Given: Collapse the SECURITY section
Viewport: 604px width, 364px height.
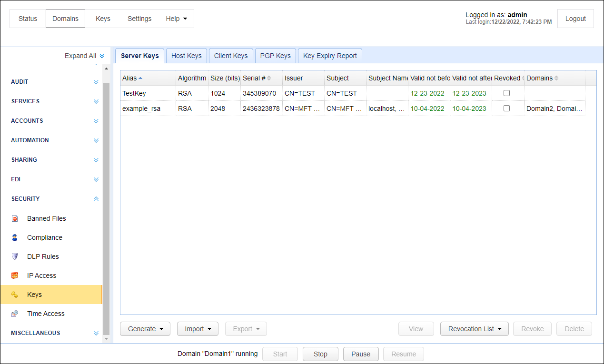Looking at the screenshot, I should [x=96, y=199].
